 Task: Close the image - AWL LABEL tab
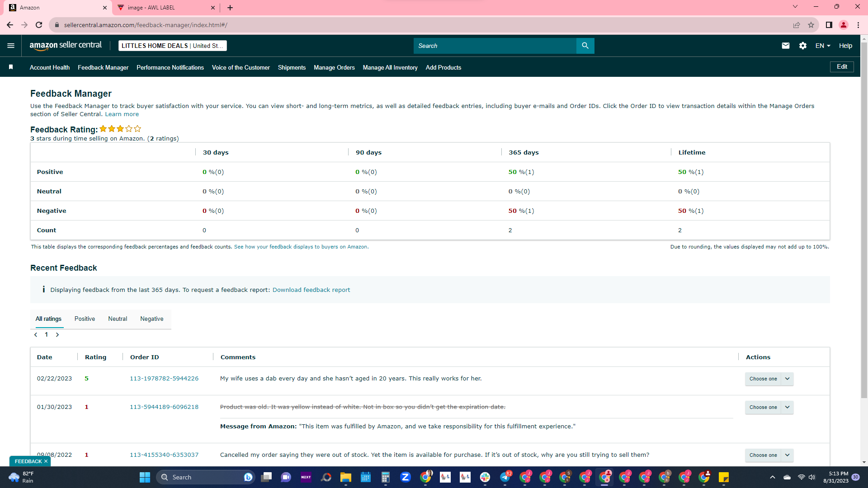pos(213,8)
